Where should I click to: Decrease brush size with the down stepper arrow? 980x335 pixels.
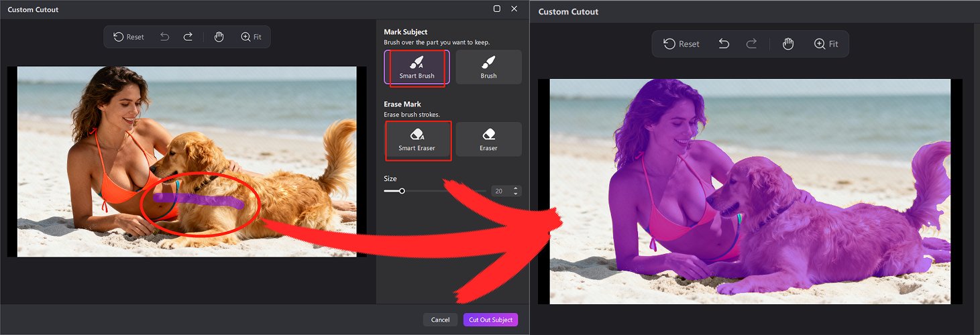click(515, 194)
